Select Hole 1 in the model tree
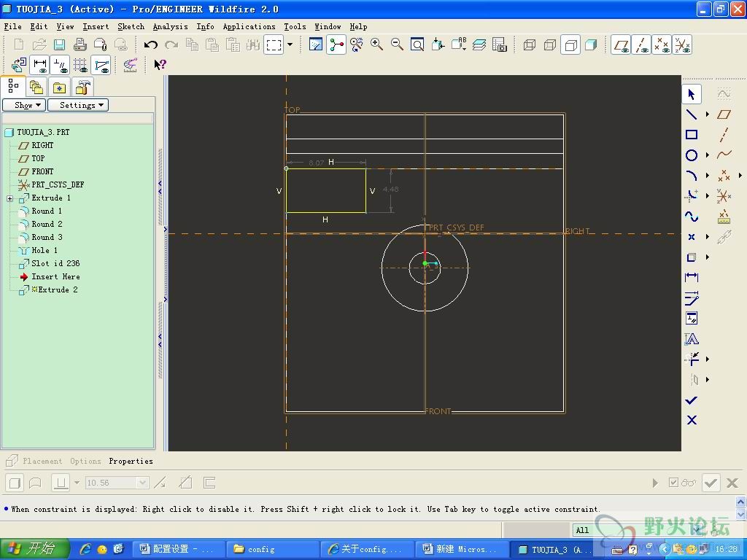 click(x=44, y=251)
